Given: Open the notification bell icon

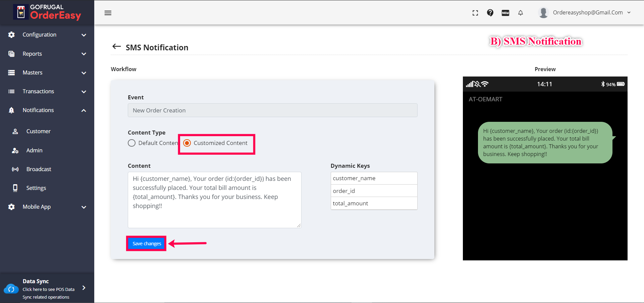Looking at the screenshot, I should click(521, 13).
